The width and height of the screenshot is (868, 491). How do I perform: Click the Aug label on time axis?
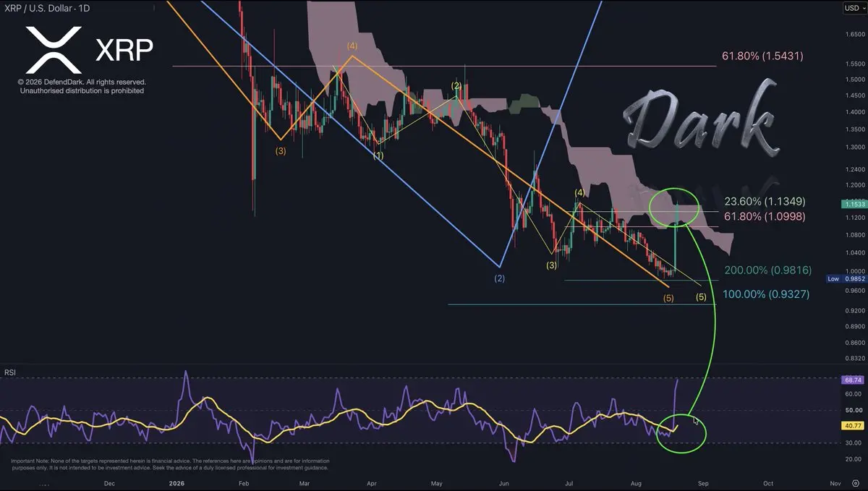click(636, 483)
